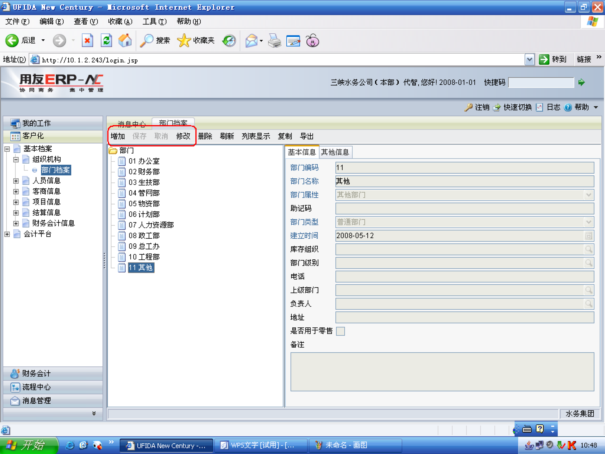
Task: Click the Windows 开始 button
Action: click(28, 446)
